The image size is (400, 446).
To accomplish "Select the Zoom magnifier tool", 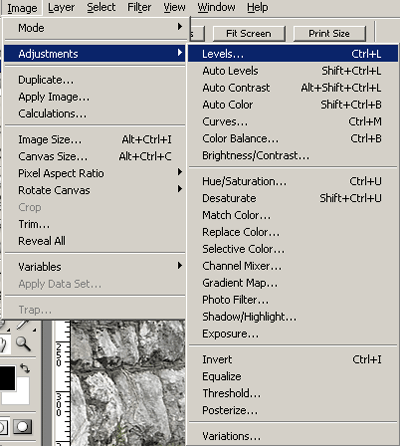I will click(x=23, y=344).
